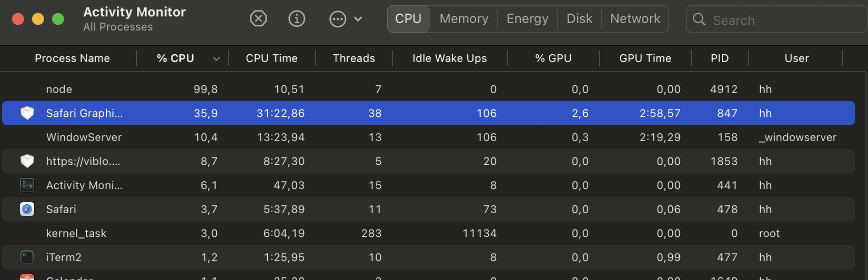This screenshot has height=280, width=868.
Task: Click the _windowserver user cell
Action: [798, 137]
